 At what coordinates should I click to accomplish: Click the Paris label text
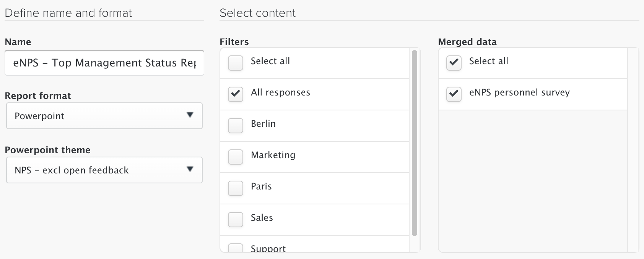[x=261, y=186]
